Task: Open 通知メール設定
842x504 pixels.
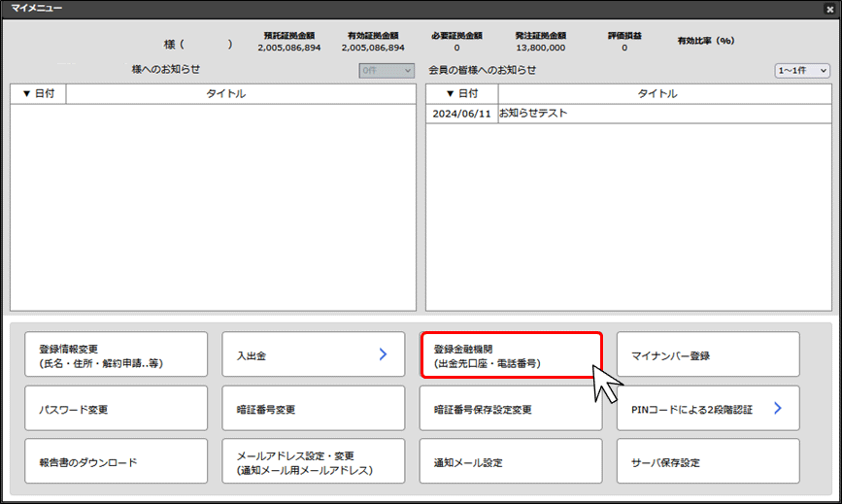Action: pos(511,462)
